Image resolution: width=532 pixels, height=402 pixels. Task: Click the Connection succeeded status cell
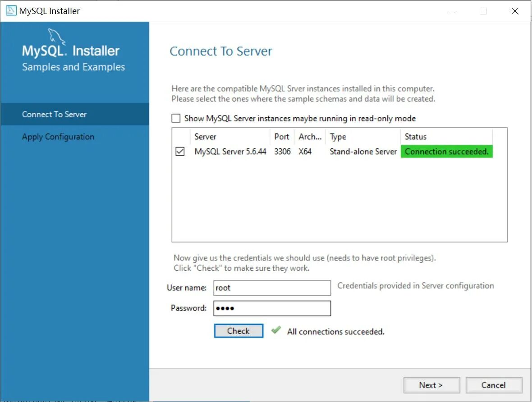(x=446, y=151)
